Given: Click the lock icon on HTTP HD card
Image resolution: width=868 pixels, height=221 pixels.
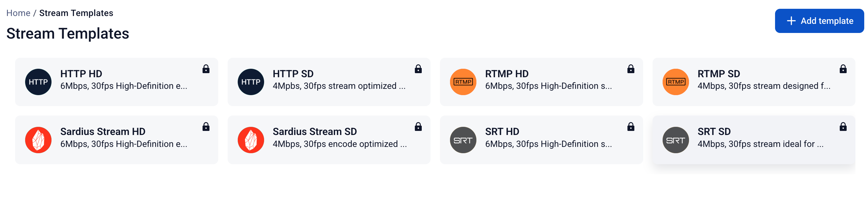Looking at the screenshot, I should pyautogui.click(x=206, y=69).
